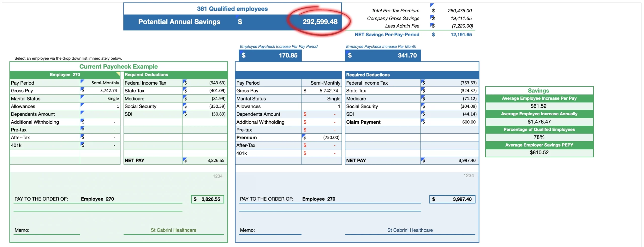Select the Federal Income Tax (943.63) cell
644x247 pixels.
[205, 83]
